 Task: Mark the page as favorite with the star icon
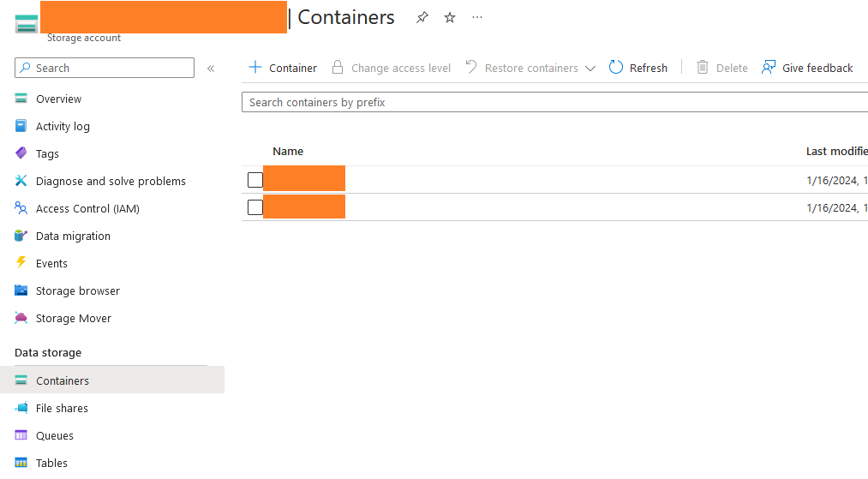coord(450,18)
